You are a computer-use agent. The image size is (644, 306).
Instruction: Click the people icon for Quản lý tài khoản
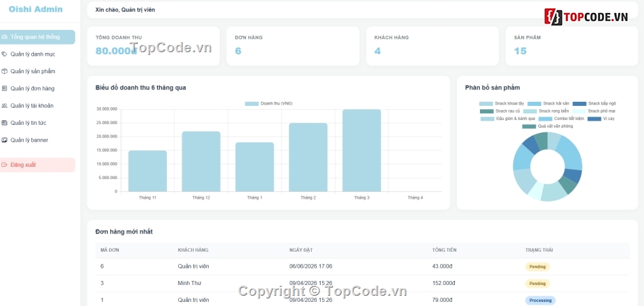tap(5, 106)
